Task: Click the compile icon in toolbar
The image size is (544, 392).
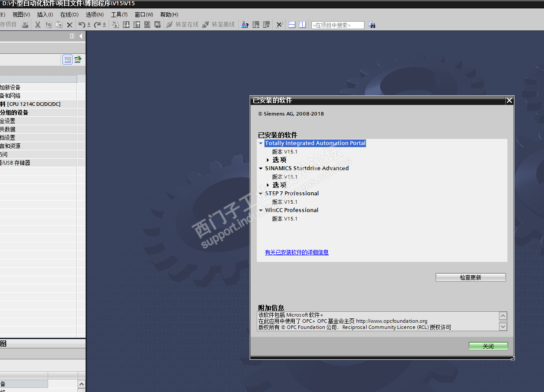Action: point(115,25)
